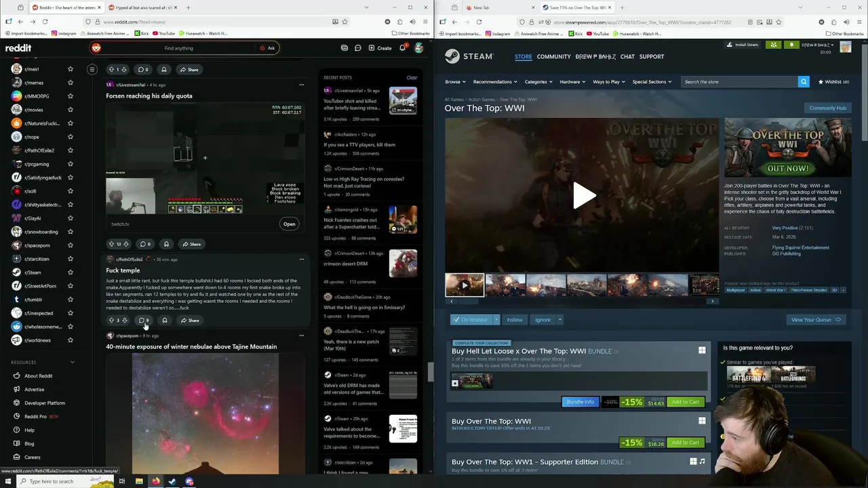868x488 pixels.
Task: Clear Reddit recent posts
Action: click(412, 77)
